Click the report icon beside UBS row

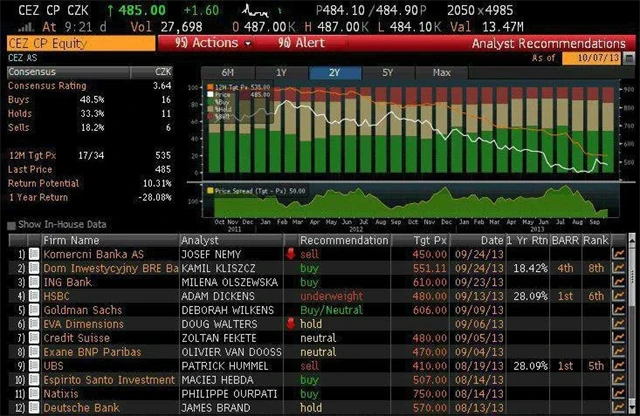[32, 367]
